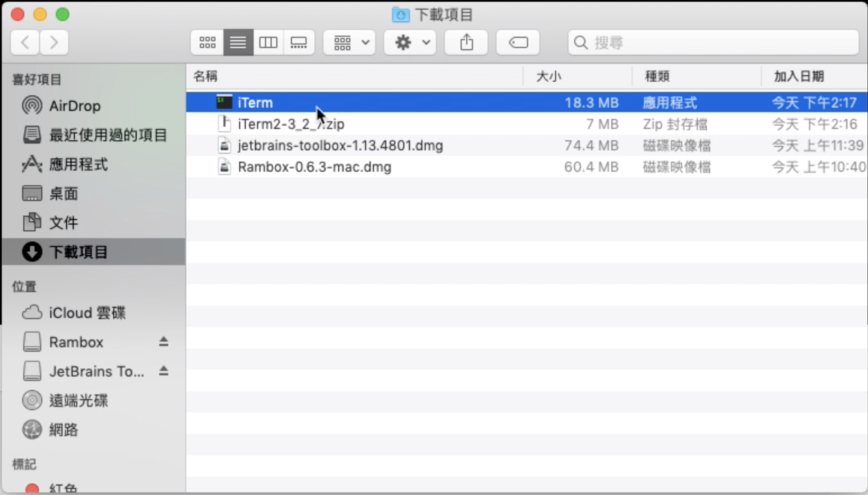The height and width of the screenshot is (495, 868).
Task: Click the edit tags toolbar button
Action: 518,43
